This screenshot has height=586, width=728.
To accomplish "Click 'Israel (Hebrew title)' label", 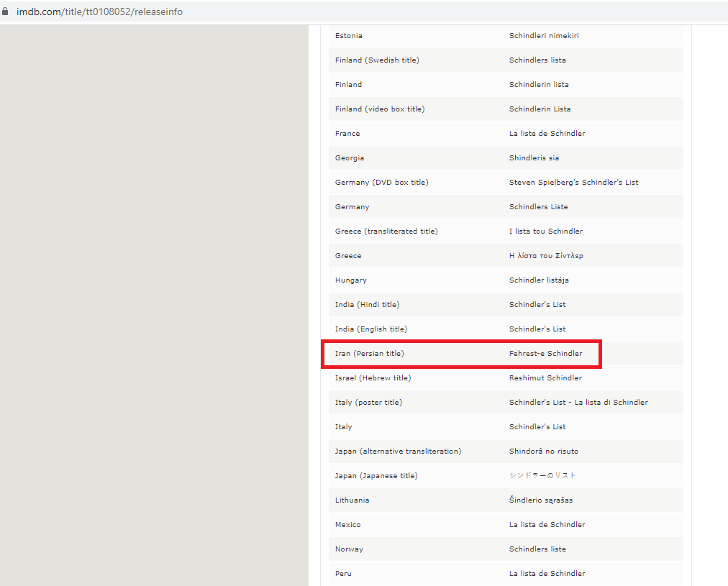I will coord(373,378).
